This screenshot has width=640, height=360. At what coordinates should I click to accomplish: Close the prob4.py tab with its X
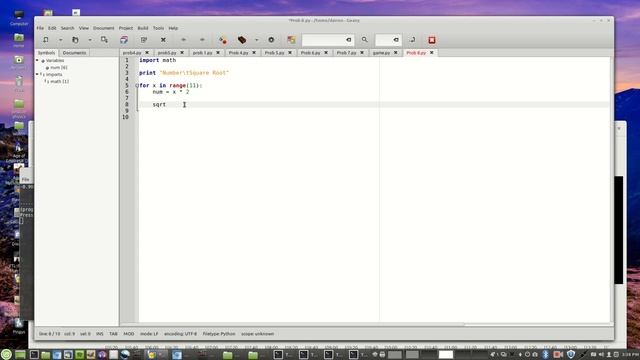point(147,53)
